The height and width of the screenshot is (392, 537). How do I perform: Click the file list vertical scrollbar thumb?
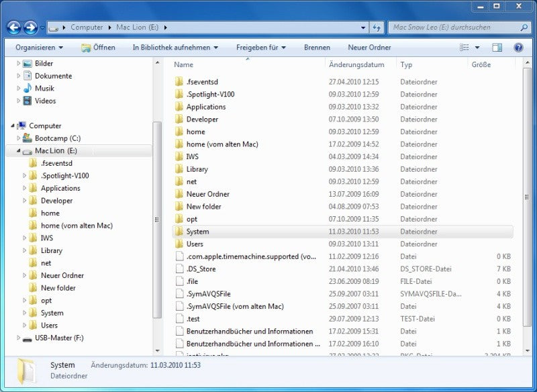coord(527,197)
